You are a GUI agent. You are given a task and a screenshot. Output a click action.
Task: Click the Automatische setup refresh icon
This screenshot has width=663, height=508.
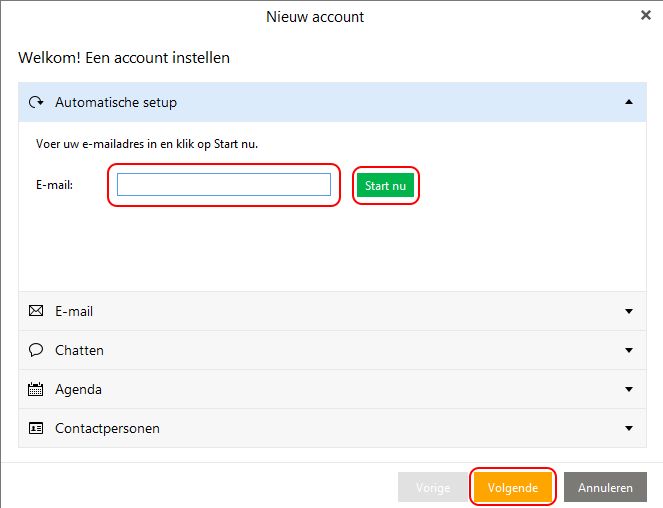[x=36, y=102]
